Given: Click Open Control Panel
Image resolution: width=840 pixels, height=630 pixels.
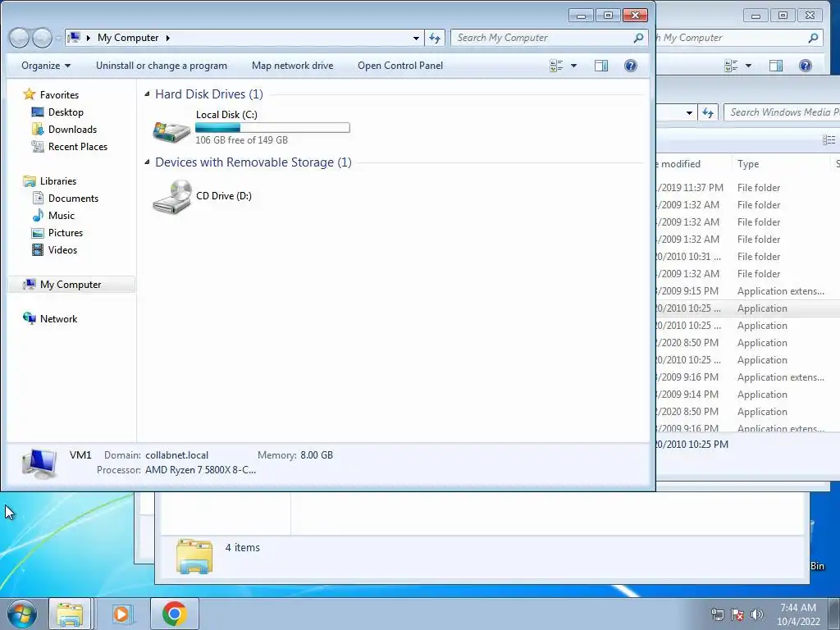Looking at the screenshot, I should point(400,66).
